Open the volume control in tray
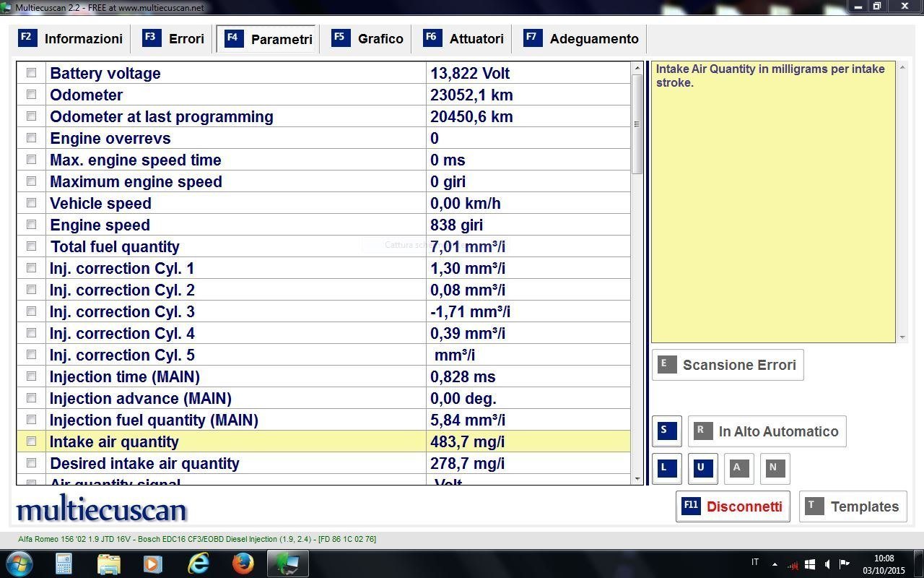This screenshot has height=578, width=924. (x=827, y=564)
